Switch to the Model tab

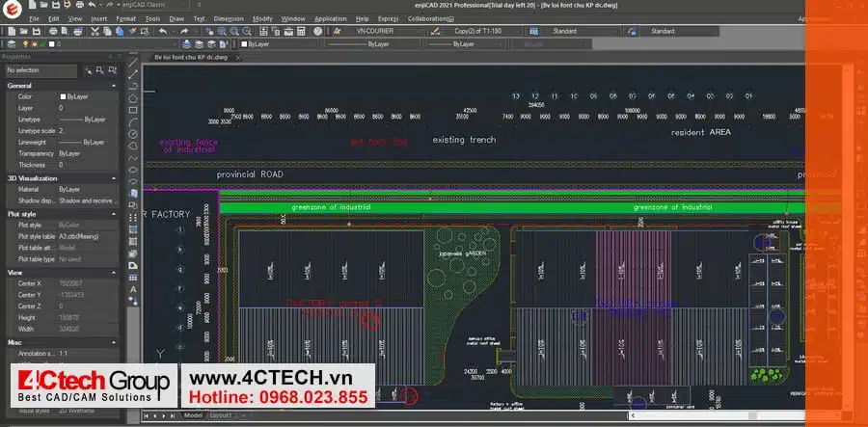click(193, 414)
